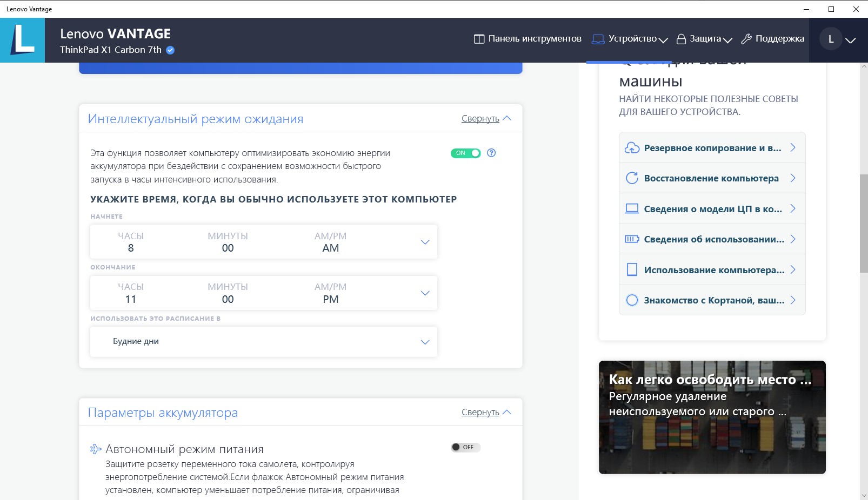Click the battery usage info icon
The height and width of the screenshot is (500, 868).
pos(632,239)
